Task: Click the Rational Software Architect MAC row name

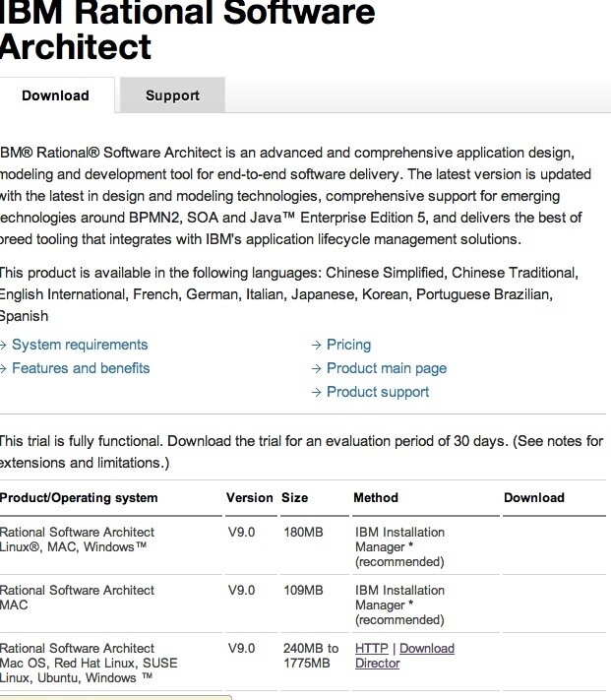Action: [77, 598]
